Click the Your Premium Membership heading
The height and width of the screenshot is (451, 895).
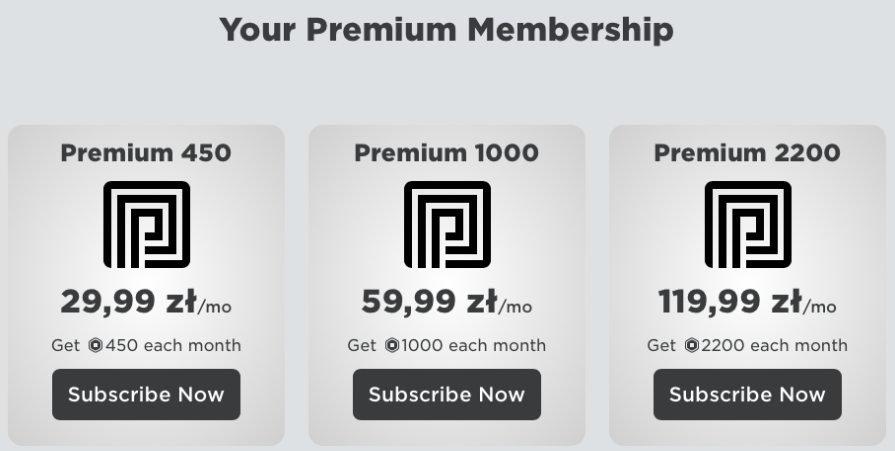(446, 30)
